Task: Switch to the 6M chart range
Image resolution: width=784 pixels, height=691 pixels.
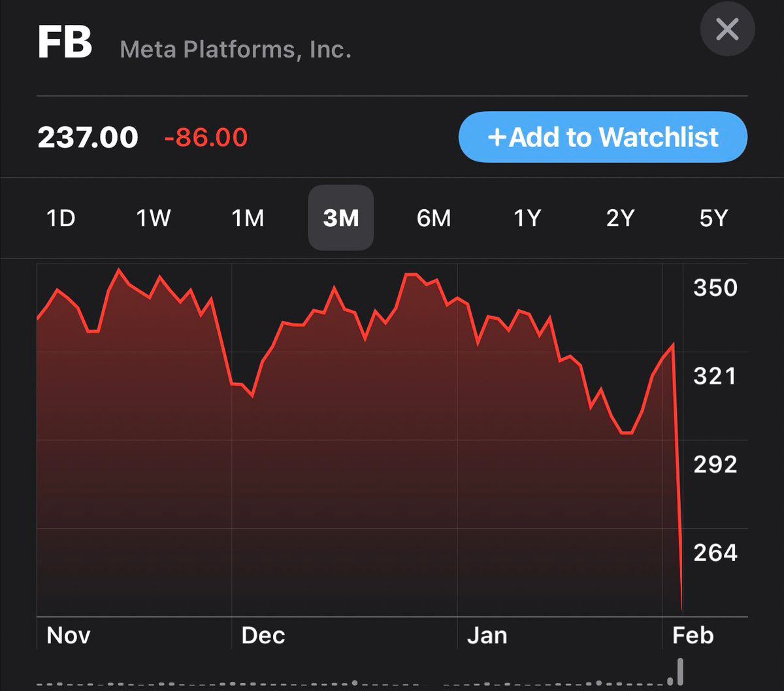Action: (x=434, y=218)
